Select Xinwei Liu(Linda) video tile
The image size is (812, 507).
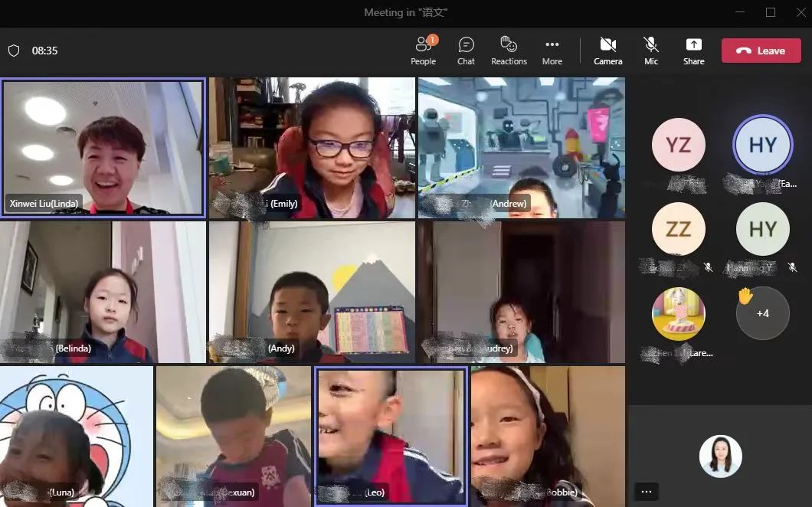(103, 148)
